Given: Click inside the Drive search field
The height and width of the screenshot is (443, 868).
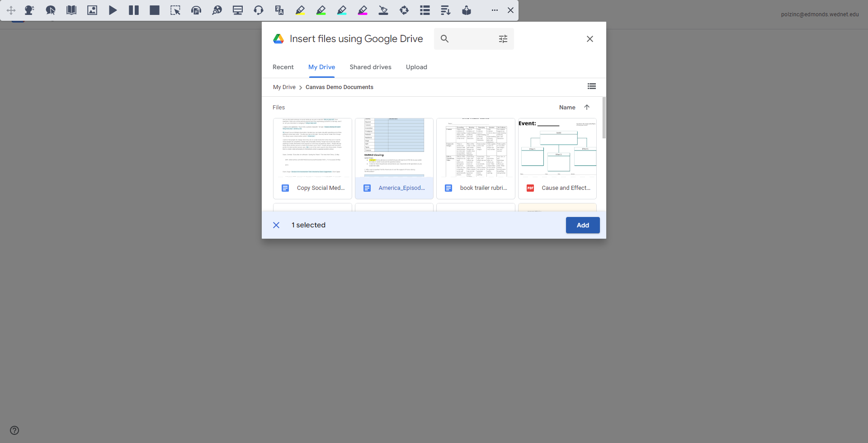Looking at the screenshot, I should (474, 39).
